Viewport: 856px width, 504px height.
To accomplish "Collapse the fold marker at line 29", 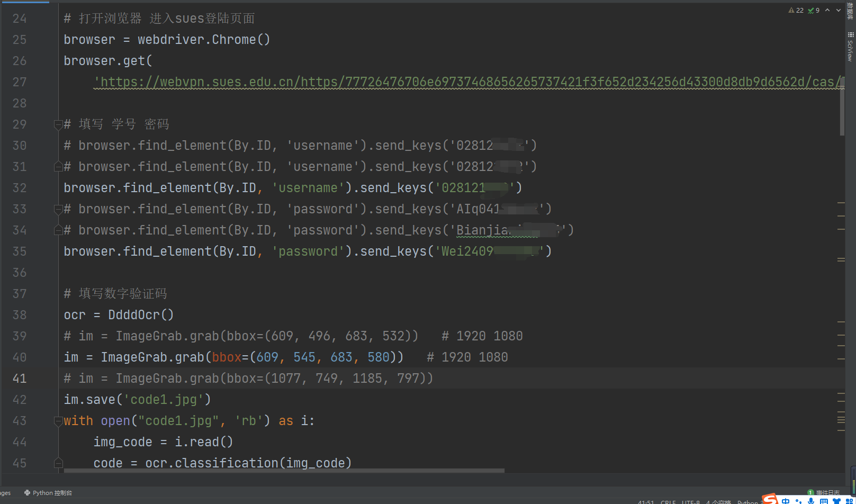I will pyautogui.click(x=58, y=124).
